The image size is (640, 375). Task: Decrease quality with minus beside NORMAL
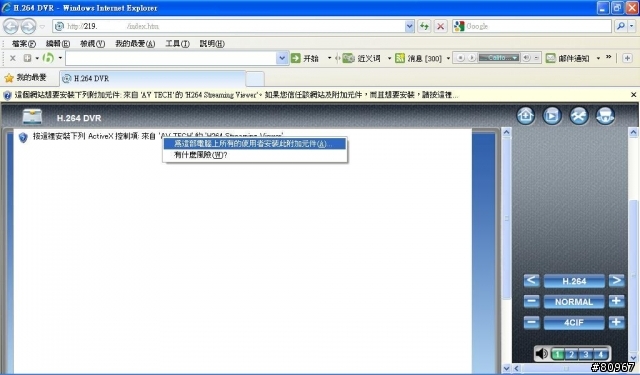pos(531,302)
